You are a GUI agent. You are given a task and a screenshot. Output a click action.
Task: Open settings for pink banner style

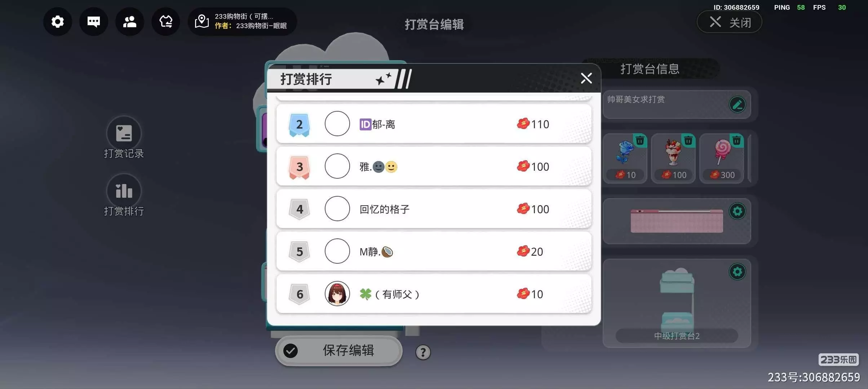tap(737, 211)
